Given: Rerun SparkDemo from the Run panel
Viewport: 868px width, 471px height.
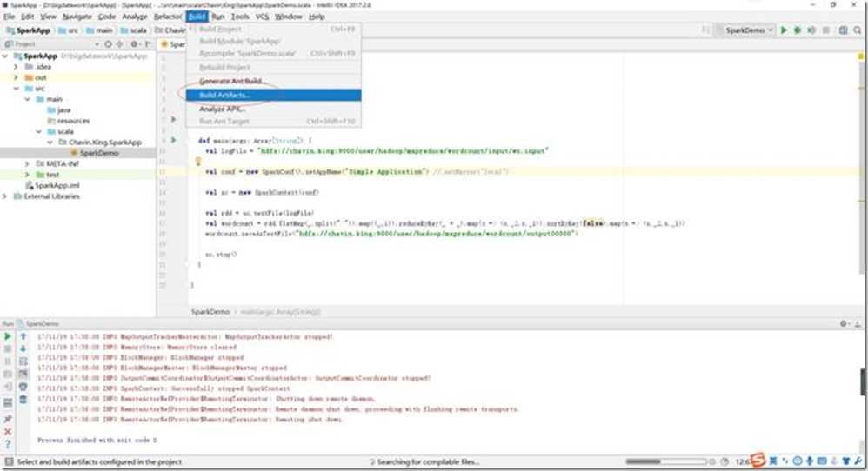Looking at the screenshot, I should tap(8, 336).
